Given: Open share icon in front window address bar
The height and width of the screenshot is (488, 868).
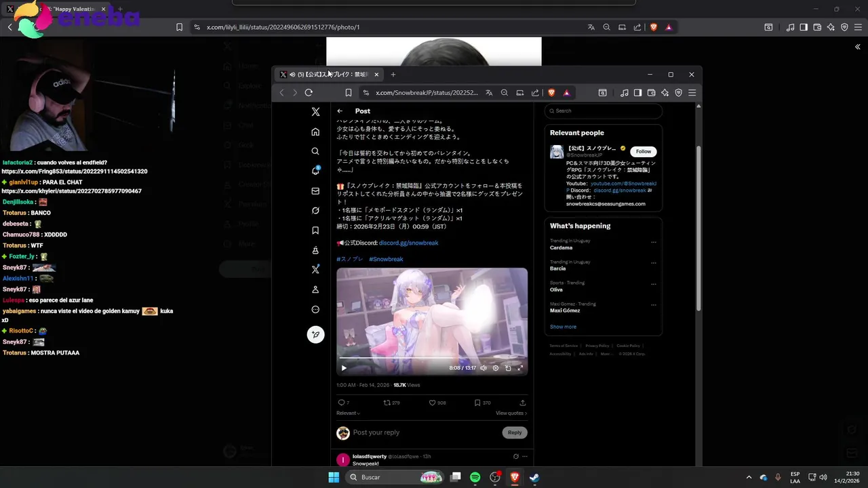Looking at the screenshot, I should click(x=535, y=93).
